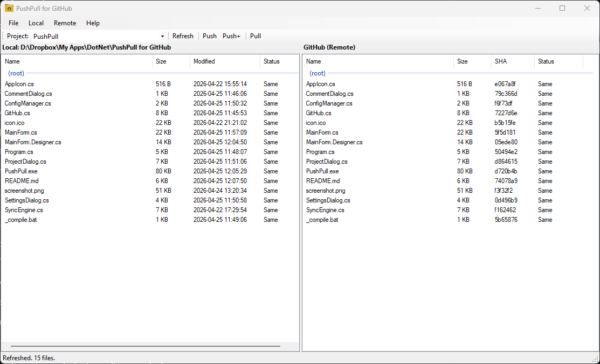The width and height of the screenshot is (600, 364).
Task: Select local file MainForm.Designer.cs
Action: [33, 142]
